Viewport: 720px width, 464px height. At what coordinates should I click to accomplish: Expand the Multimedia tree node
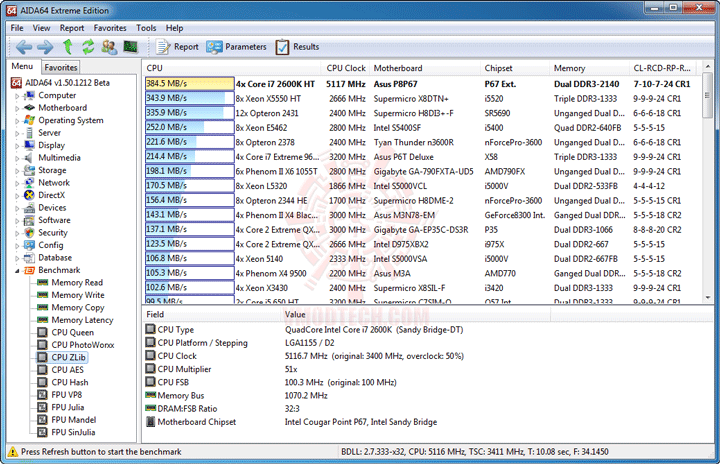click(x=17, y=158)
